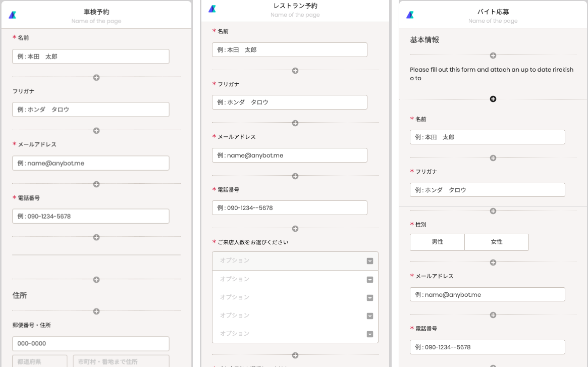Screen dimensions: 588x367
Task: Open the ご来店人数 オプション dropdown
Action: 295,261
